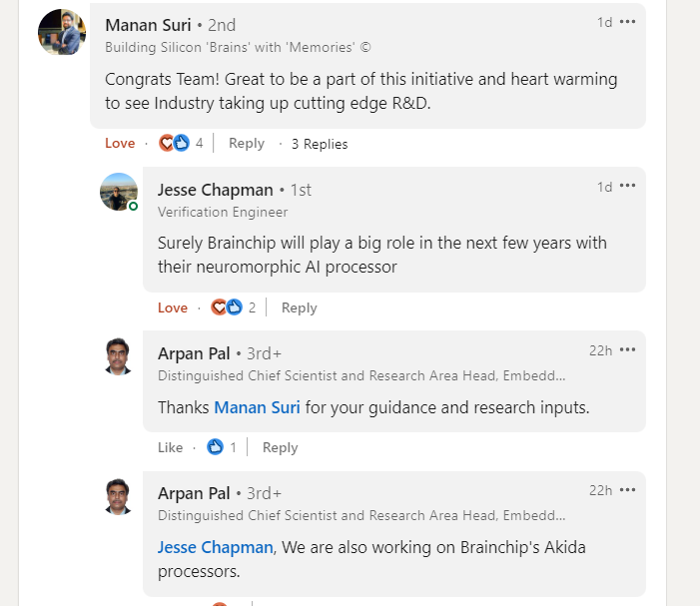
Task: Like Arpan Pal's thanks reply
Action: click(x=171, y=447)
